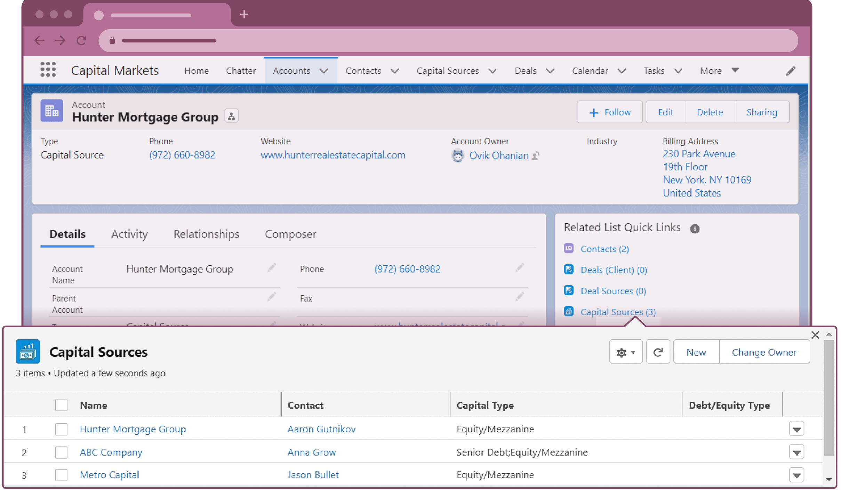Viewport: 841px width, 504px height.
Task: Click change owner icon beside Ovik Ohanian
Action: click(536, 155)
